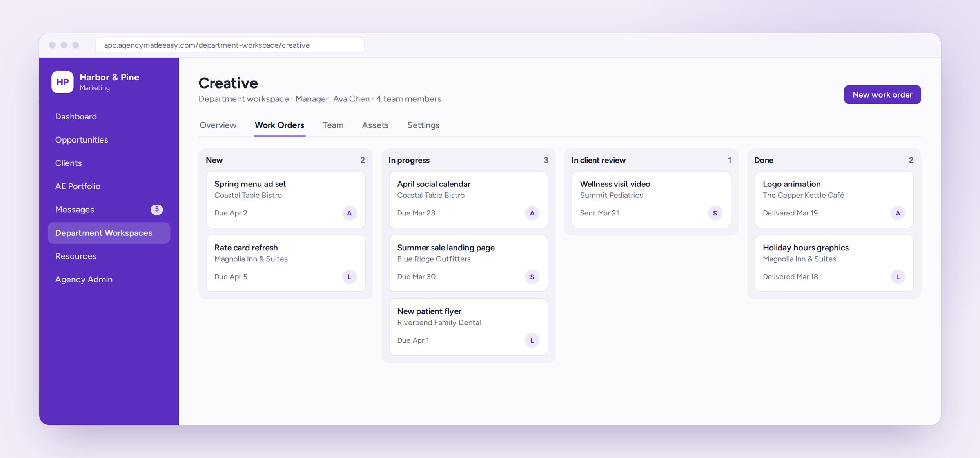Open Holiday hours graphics card
Viewport: 980px width, 458px height.
[x=834, y=263]
